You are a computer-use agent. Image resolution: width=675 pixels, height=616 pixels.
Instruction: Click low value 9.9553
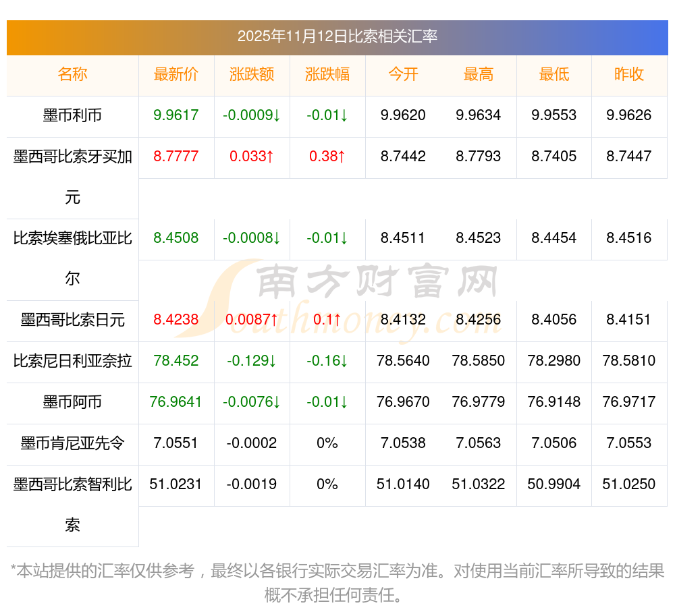(x=554, y=115)
